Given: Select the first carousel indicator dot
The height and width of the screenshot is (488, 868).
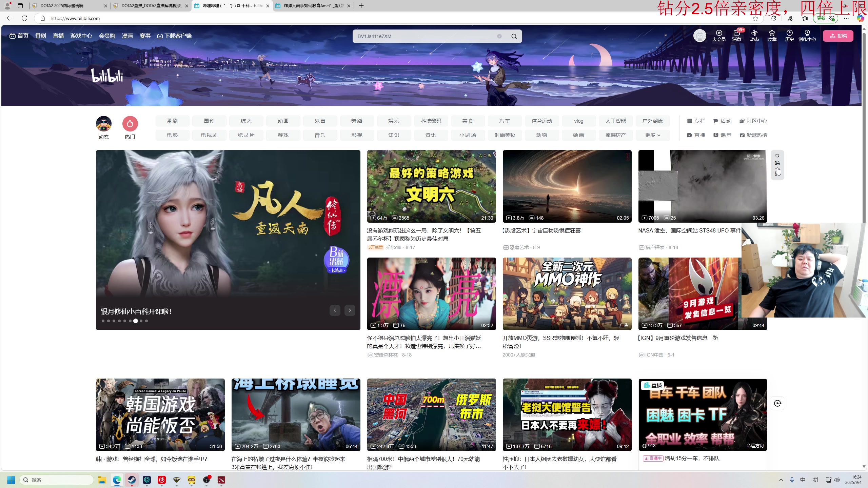Looking at the screenshot, I should coord(103,321).
